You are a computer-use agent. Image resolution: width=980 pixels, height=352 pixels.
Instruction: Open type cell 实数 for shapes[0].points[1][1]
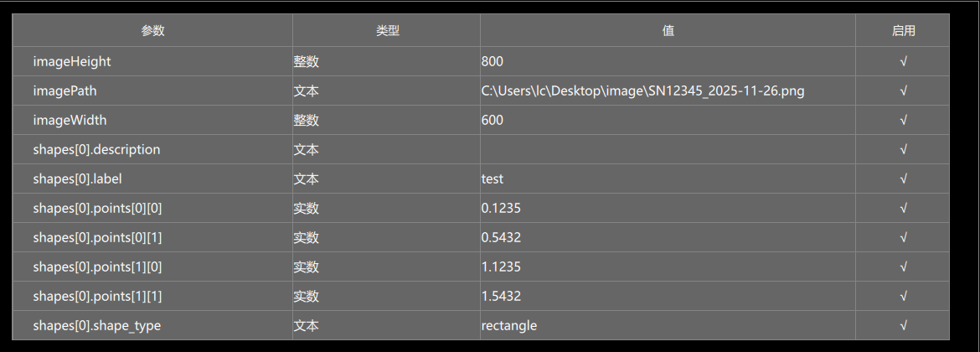coord(307,296)
